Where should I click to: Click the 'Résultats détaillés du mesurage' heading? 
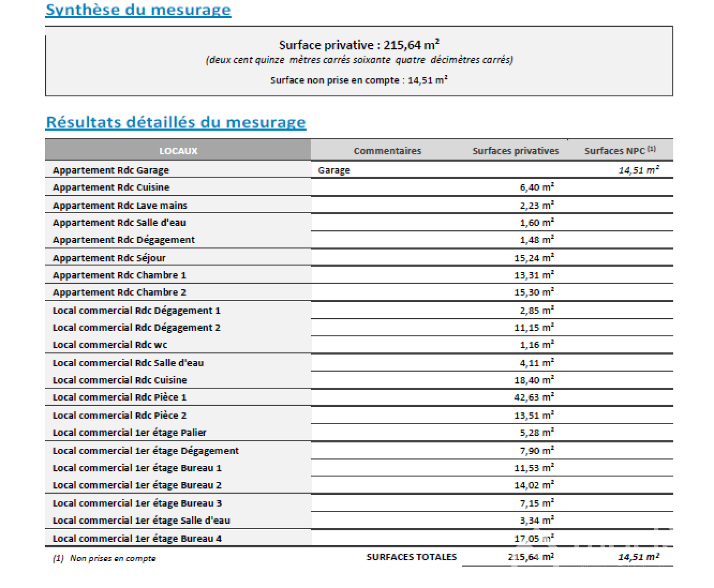[x=176, y=122]
